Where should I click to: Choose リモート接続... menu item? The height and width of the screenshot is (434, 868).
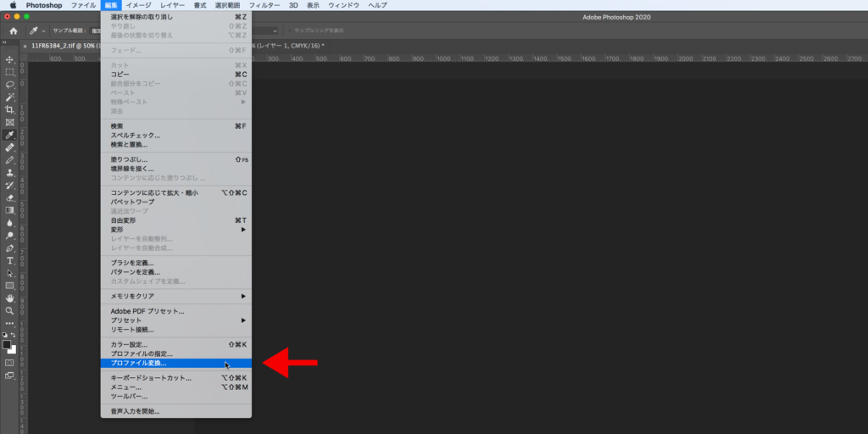pyautogui.click(x=176, y=330)
